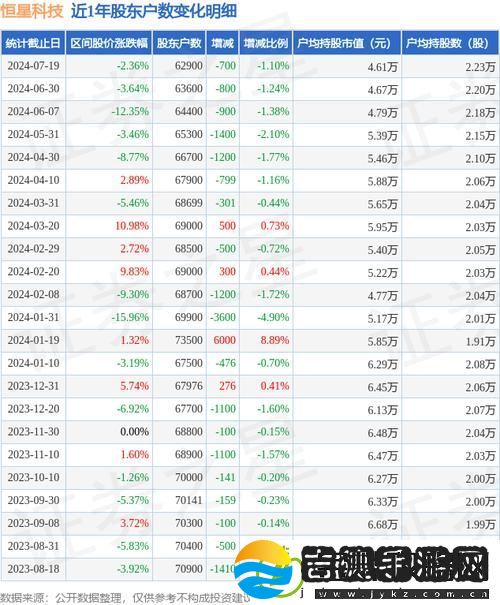The width and height of the screenshot is (500, 605).
Task: Click the 统计截止日 column header
Action: tap(33, 43)
